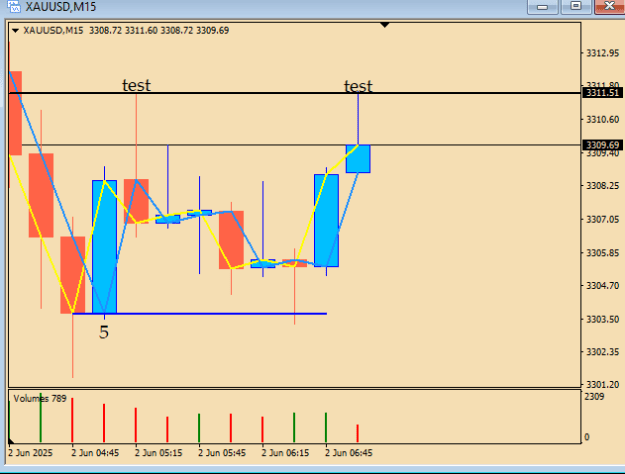
Task: Click the '2 Jun 05:15' time axis label
Action: click(158, 453)
